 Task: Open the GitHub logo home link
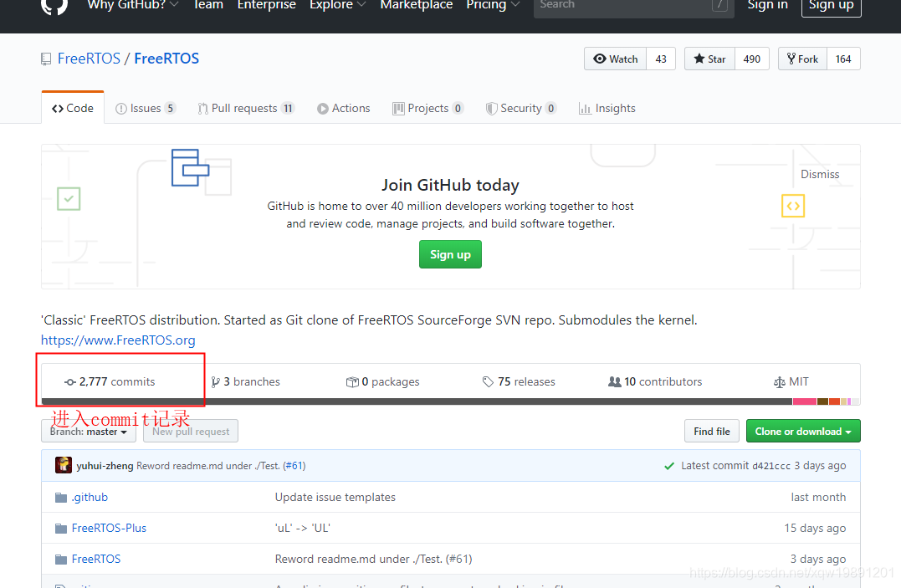[x=54, y=6]
